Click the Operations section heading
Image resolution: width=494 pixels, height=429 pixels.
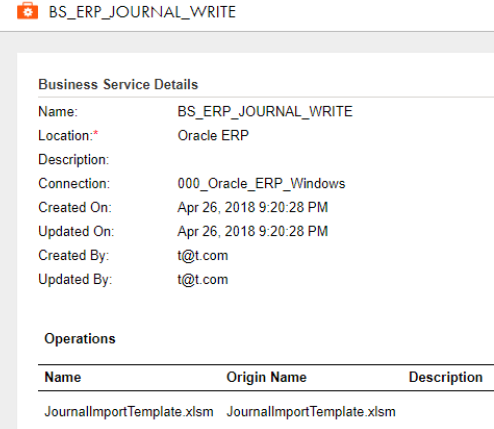coord(80,339)
